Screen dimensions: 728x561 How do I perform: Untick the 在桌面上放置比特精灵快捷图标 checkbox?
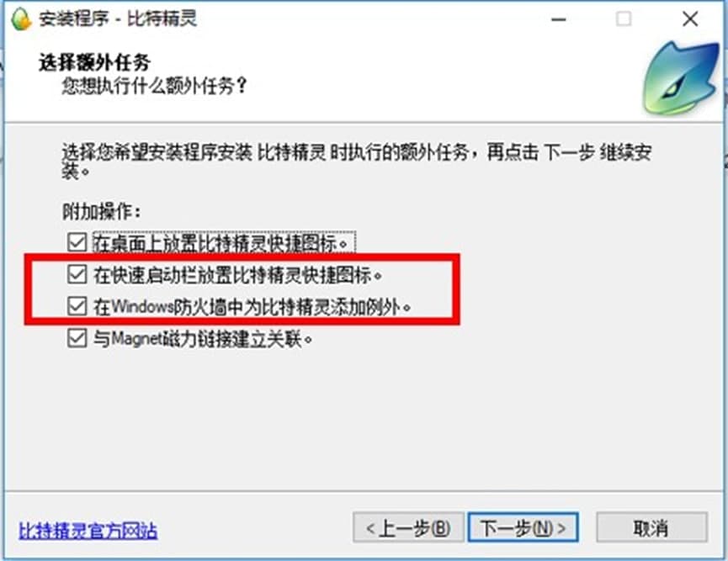point(77,242)
